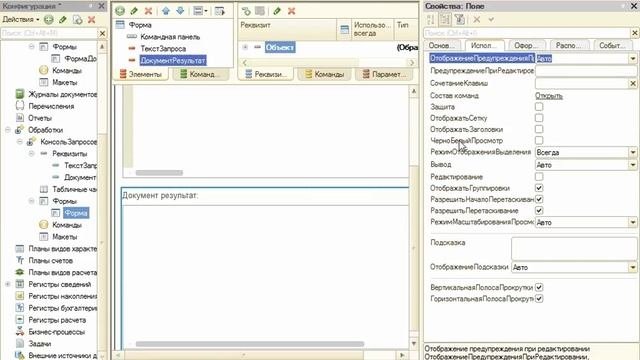
Task: Click the form check icon in elements toolbar
Action: point(220,11)
